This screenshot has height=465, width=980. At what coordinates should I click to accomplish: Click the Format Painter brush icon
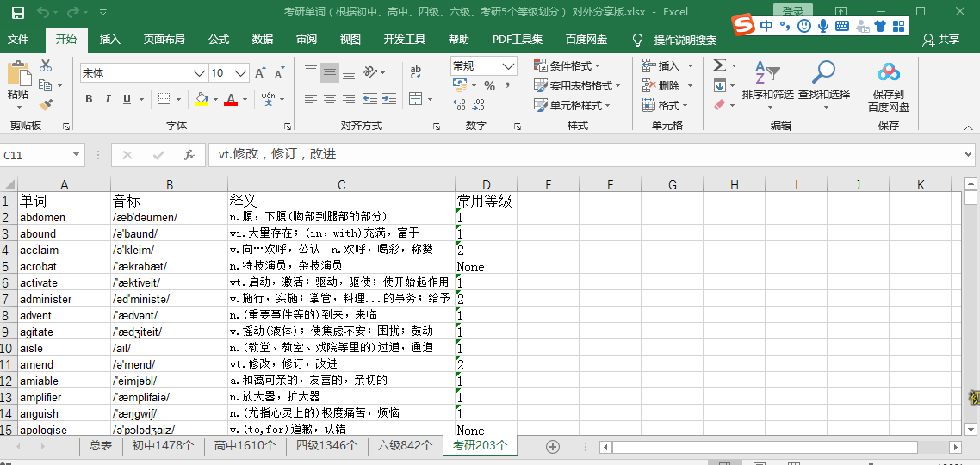tap(45, 104)
